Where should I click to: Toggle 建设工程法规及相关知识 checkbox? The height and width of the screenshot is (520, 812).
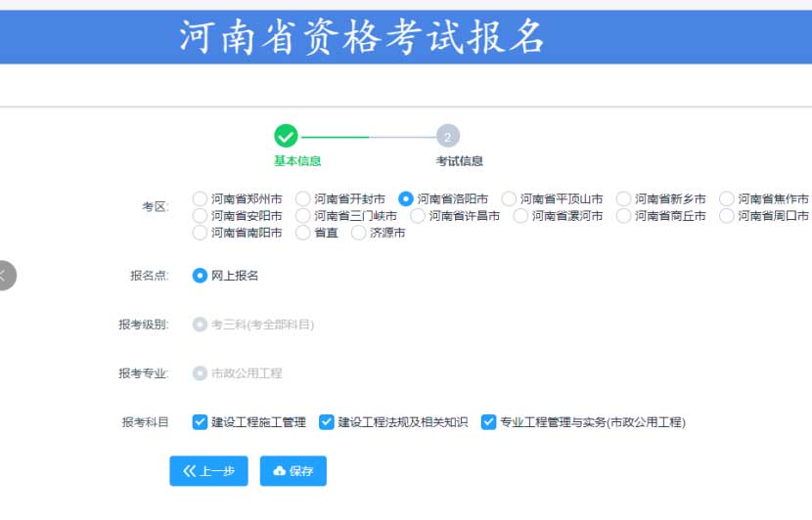click(327, 422)
